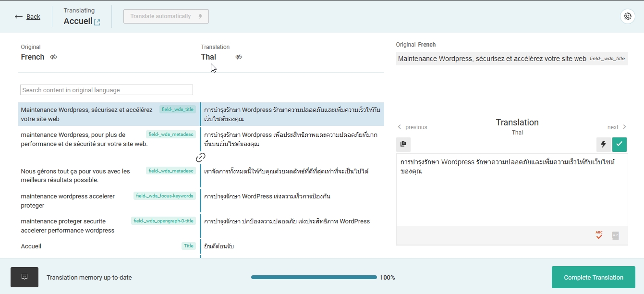Open the feedback chat box icon
Image resolution: width=644 pixels, height=294 pixels.
coord(24,277)
